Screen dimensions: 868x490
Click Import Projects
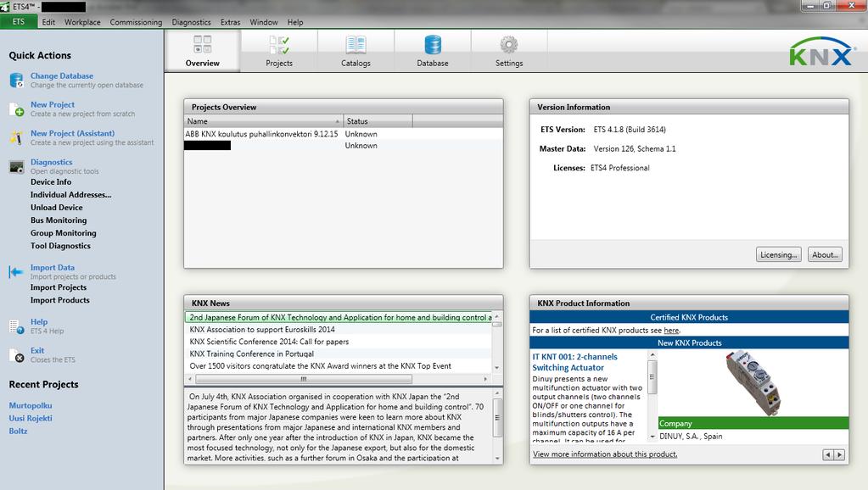click(x=59, y=287)
